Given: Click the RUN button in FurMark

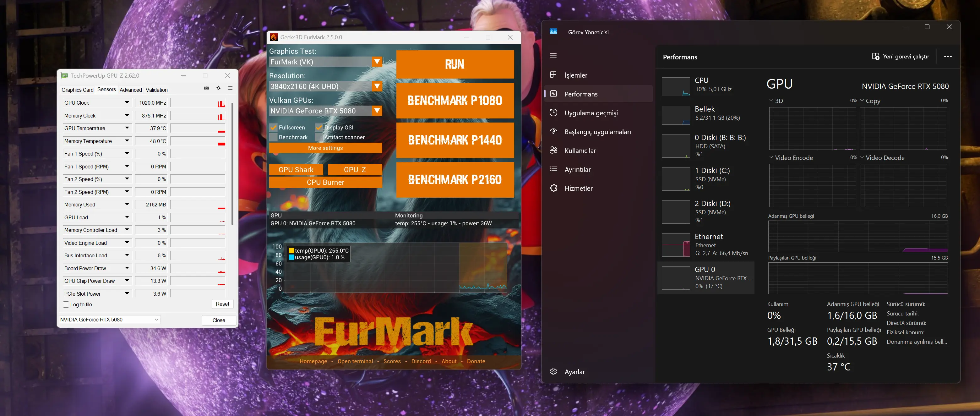Looking at the screenshot, I should point(455,64).
